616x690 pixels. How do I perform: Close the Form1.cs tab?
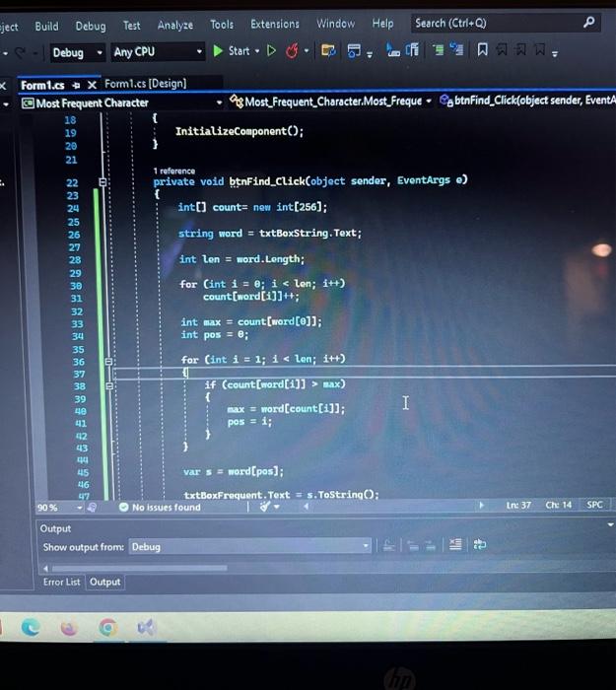click(x=92, y=85)
